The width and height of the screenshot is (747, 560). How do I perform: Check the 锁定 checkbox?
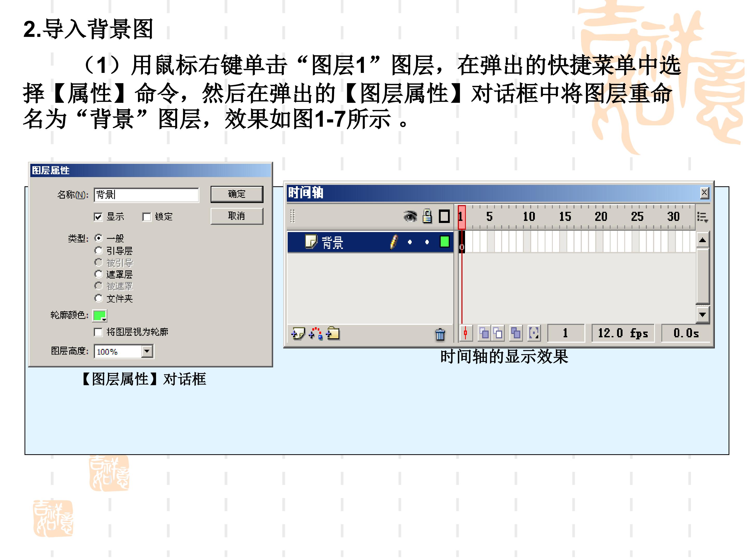(x=147, y=217)
